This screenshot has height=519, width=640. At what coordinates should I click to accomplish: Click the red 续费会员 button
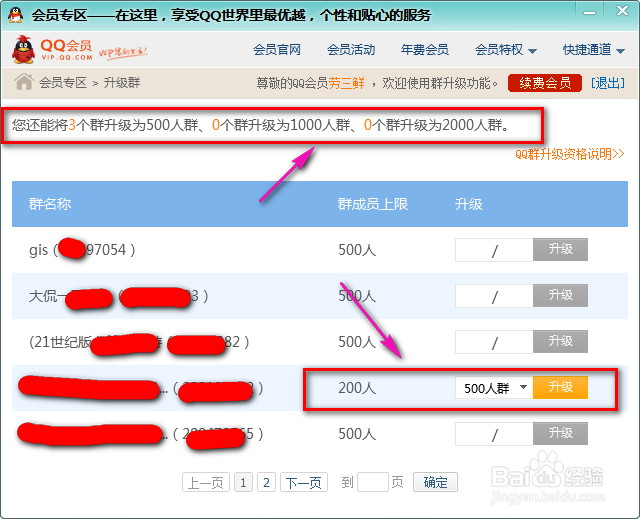pyautogui.click(x=545, y=83)
